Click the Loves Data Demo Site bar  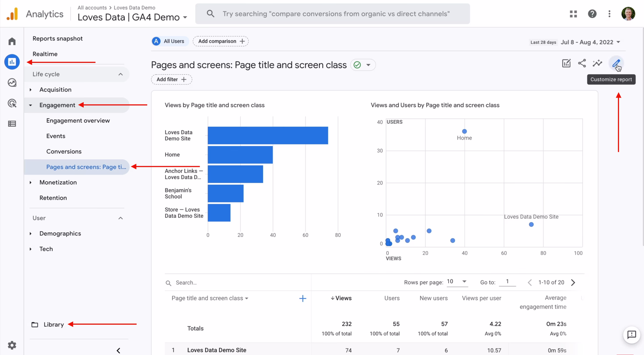[x=267, y=135]
